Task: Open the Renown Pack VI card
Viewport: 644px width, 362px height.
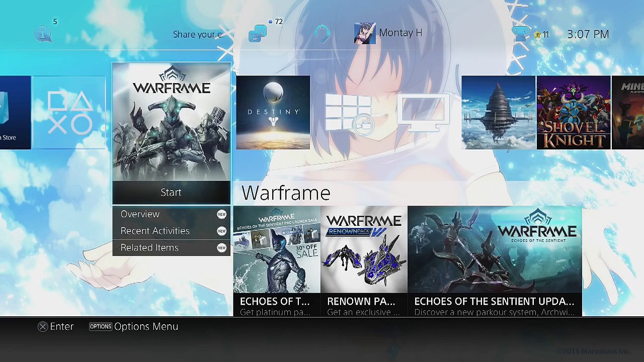Action: [364, 261]
